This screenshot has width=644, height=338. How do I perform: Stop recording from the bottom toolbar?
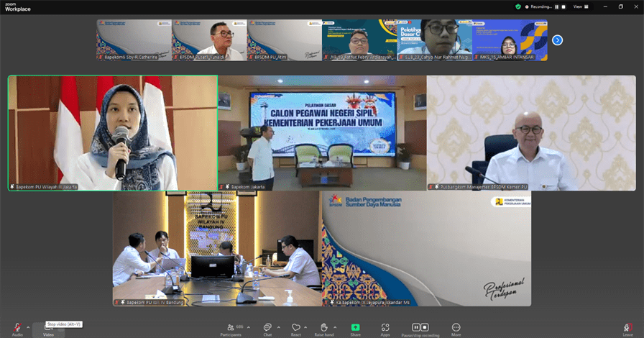tap(425, 327)
